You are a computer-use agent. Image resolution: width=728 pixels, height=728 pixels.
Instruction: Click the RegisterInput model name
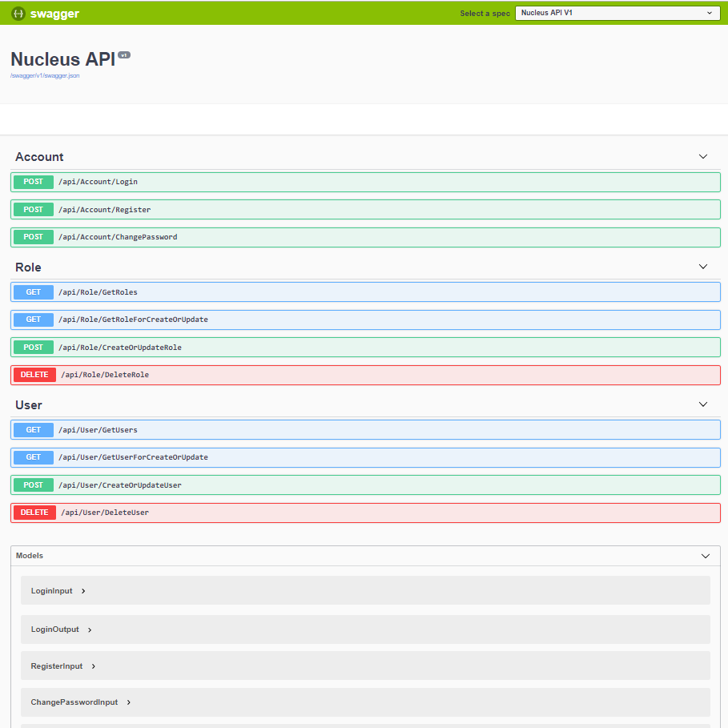[57, 666]
